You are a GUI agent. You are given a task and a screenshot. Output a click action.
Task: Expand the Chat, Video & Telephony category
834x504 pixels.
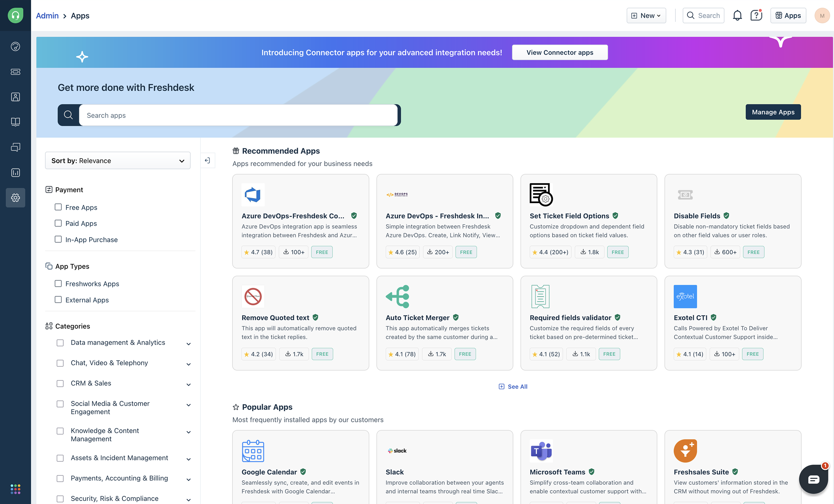tap(188, 364)
